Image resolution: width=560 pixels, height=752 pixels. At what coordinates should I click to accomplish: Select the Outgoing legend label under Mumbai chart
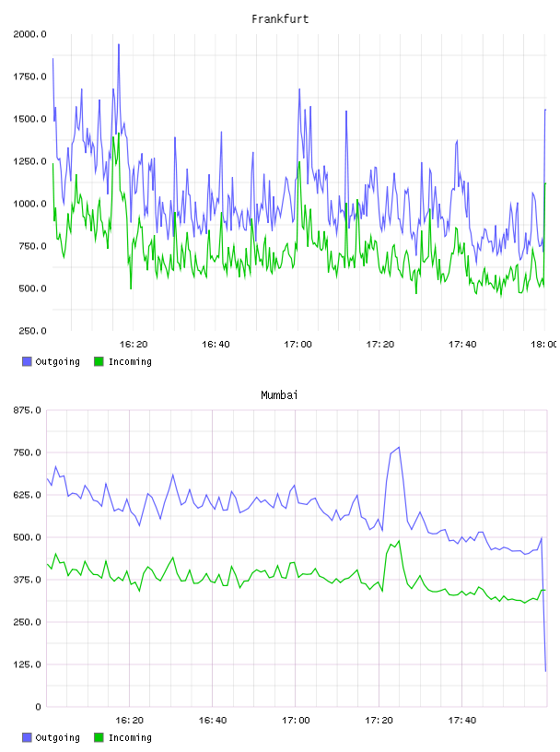click(x=57, y=738)
